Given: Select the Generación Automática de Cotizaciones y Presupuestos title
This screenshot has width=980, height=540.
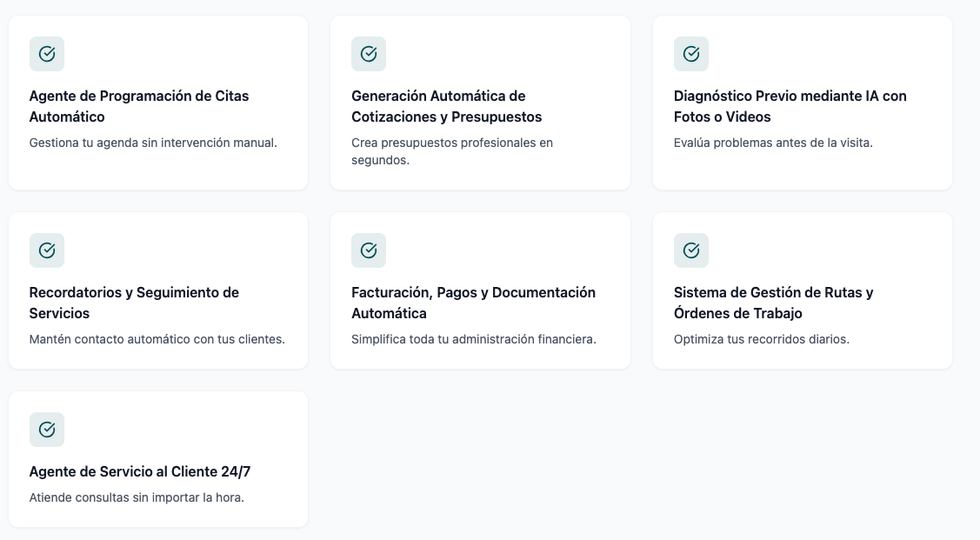Looking at the screenshot, I should point(446,106).
